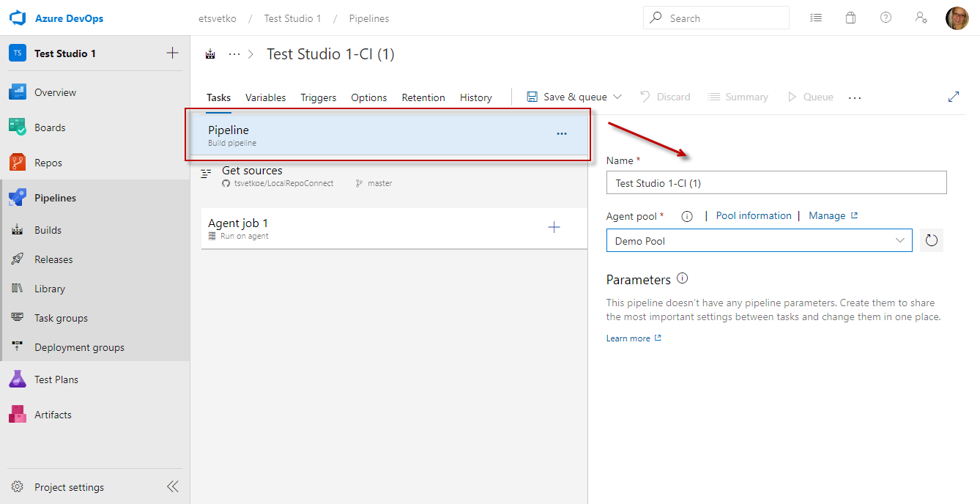Click the Summary button
Image resolution: width=980 pixels, height=504 pixels.
click(x=738, y=97)
